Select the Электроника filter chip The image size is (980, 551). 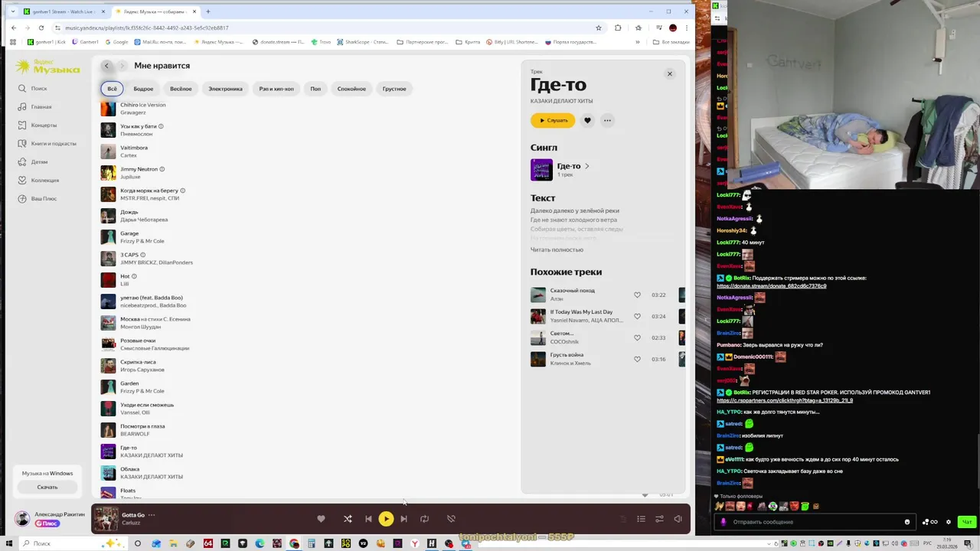click(x=225, y=89)
